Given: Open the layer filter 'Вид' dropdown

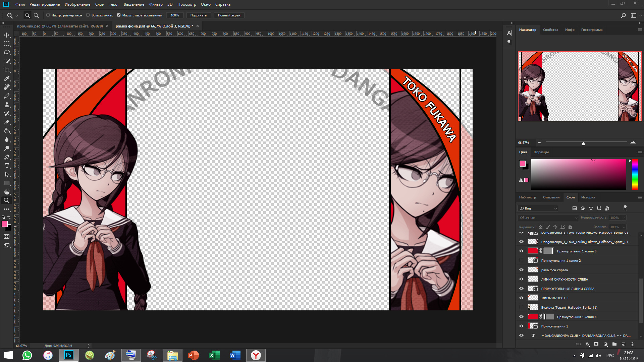Looking at the screenshot, I should (x=538, y=208).
